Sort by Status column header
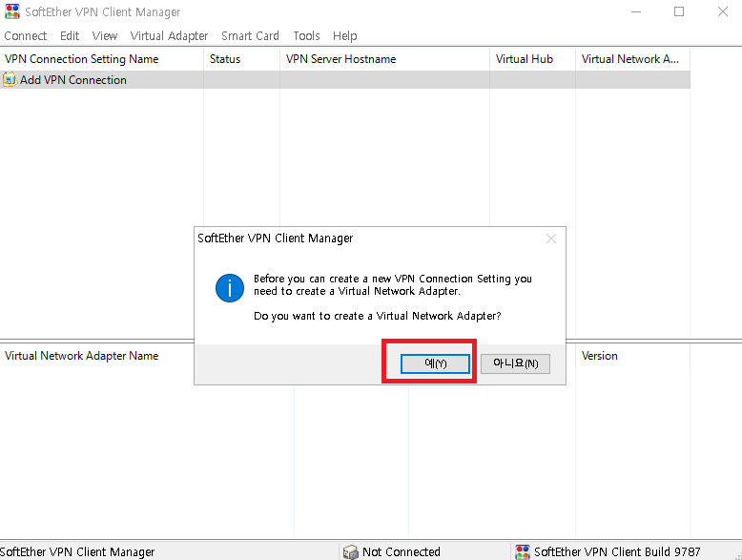This screenshot has height=560, width=742. coord(242,59)
